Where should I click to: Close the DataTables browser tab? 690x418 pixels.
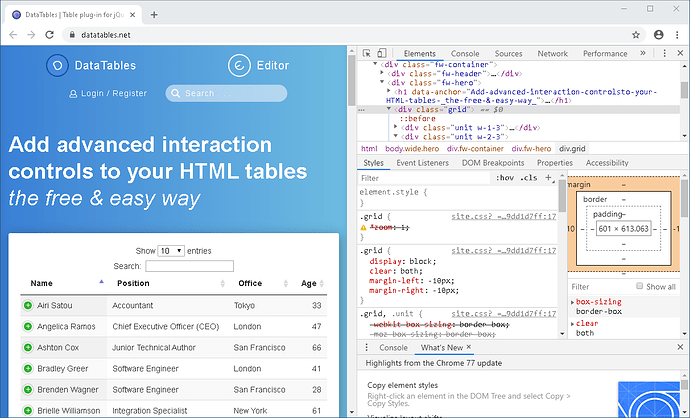(x=133, y=15)
